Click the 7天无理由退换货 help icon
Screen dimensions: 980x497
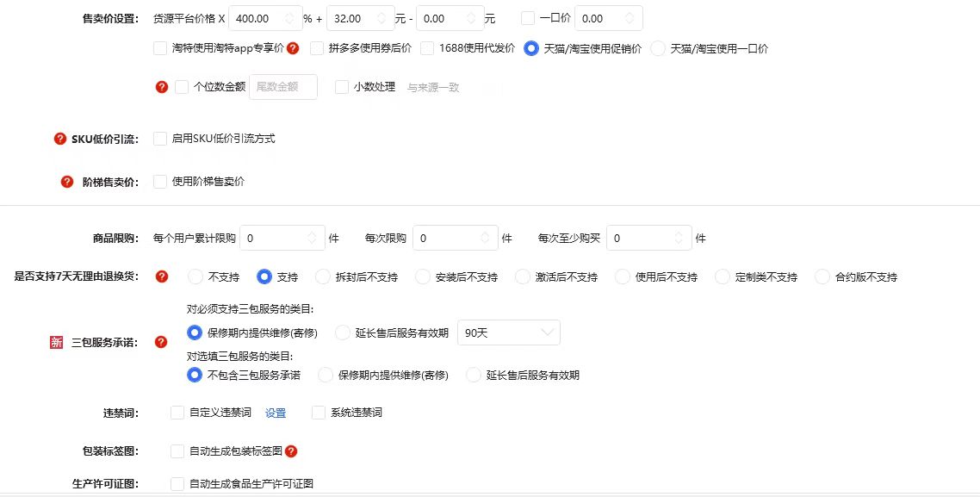161,276
